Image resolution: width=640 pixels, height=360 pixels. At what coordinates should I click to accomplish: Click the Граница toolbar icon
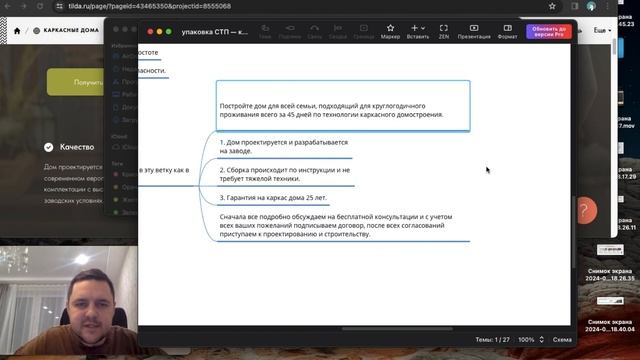[364, 31]
